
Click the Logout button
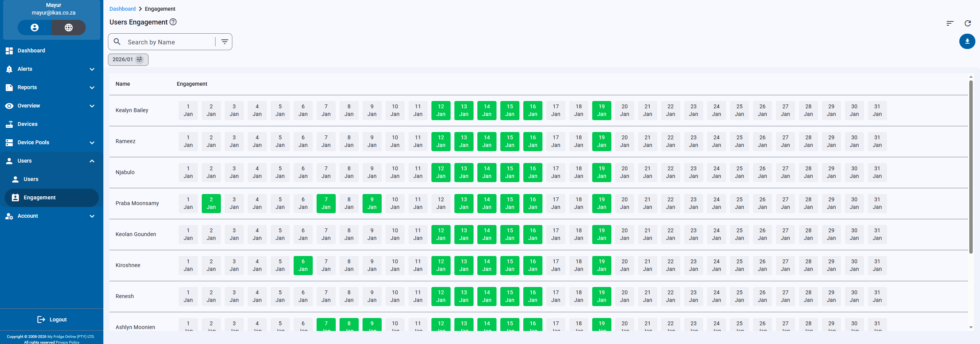click(x=52, y=320)
